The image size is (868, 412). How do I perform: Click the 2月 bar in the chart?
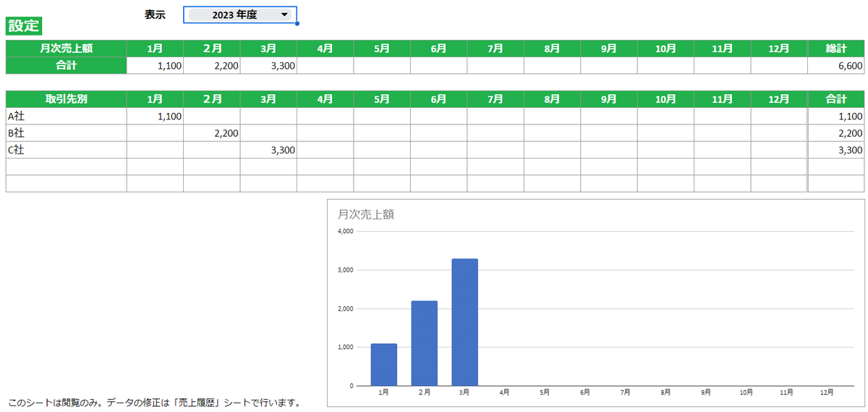(x=424, y=343)
